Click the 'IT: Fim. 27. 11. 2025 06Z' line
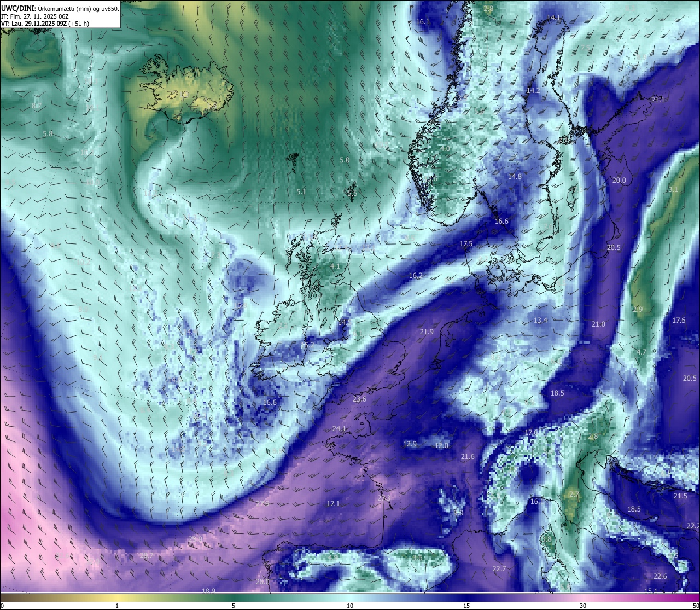The image size is (700, 610). tap(35, 16)
